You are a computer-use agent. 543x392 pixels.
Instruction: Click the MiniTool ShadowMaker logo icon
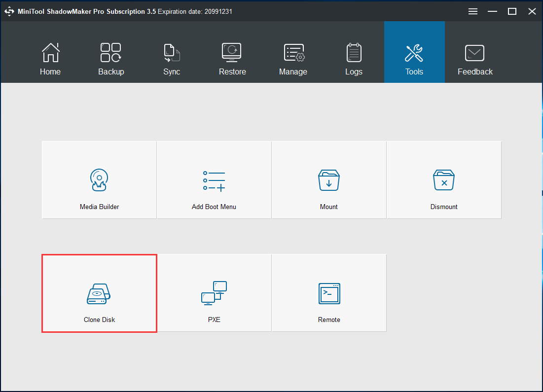pos(9,11)
